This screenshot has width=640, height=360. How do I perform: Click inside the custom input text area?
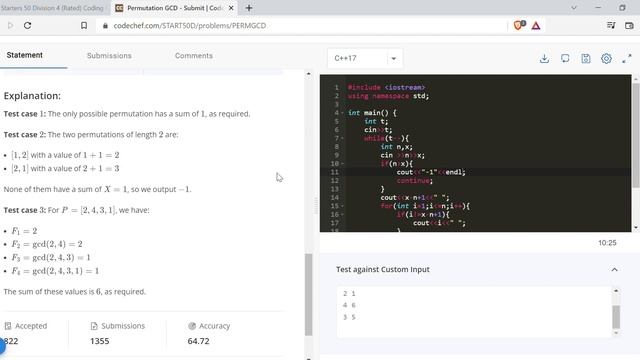(474, 311)
